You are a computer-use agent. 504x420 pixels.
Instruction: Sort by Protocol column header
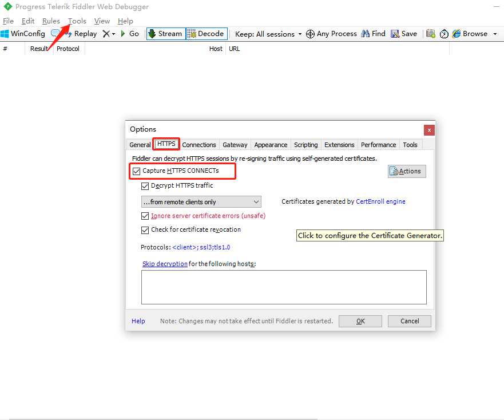(69, 49)
